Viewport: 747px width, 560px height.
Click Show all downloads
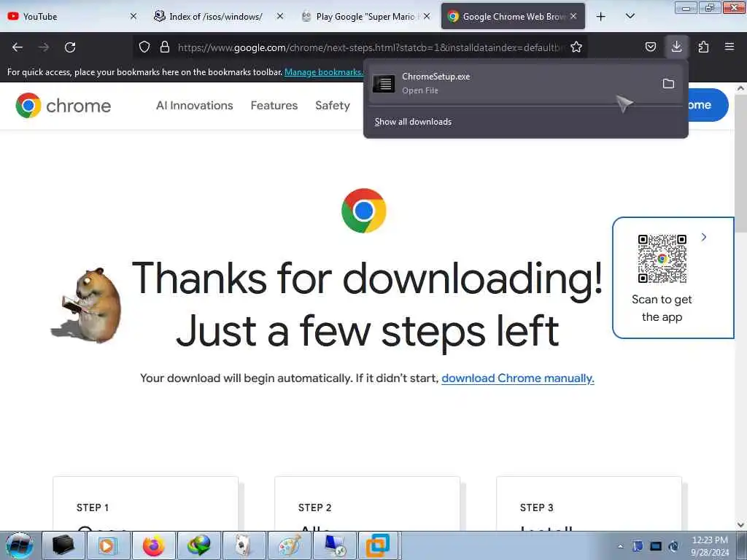tap(413, 122)
